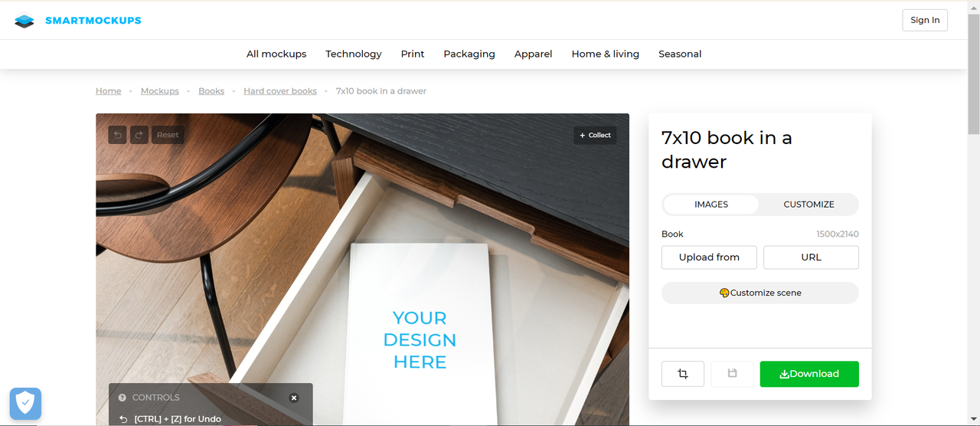This screenshot has width=980, height=426.
Task: Open the Home & living menu
Action: 605,54
